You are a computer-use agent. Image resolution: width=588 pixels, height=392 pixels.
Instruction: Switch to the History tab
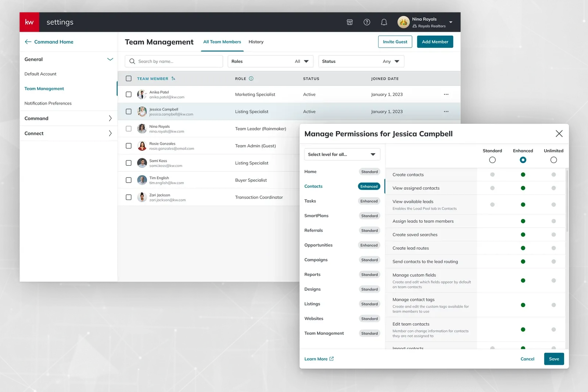(256, 42)
